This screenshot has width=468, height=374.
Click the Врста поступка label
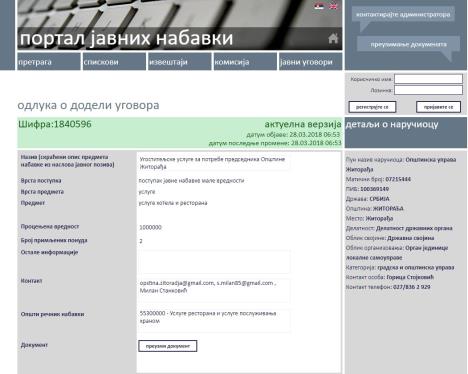pos(41,181)
